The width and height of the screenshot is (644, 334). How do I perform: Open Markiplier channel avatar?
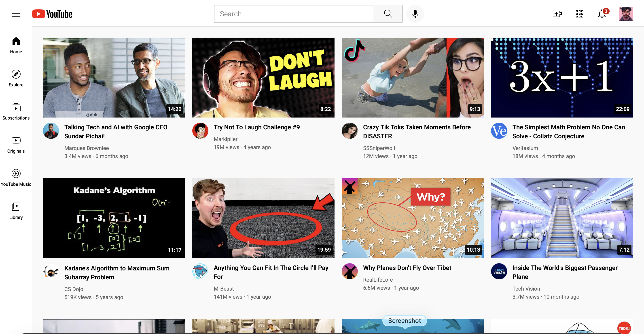coord(200,131)
